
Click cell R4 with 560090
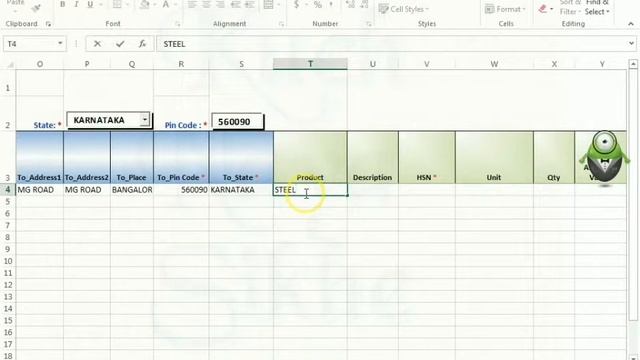point(181,190)
